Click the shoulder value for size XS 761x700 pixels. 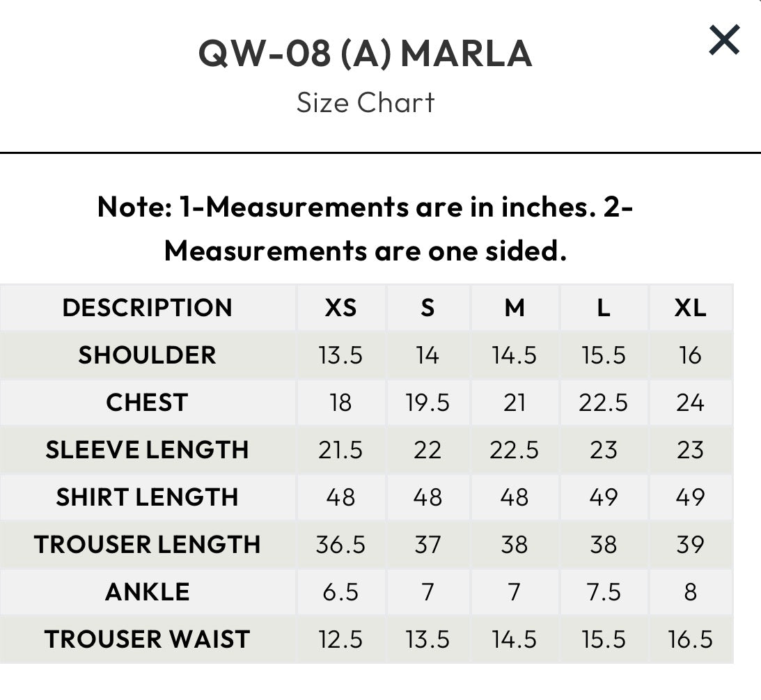tap(340, 355)
